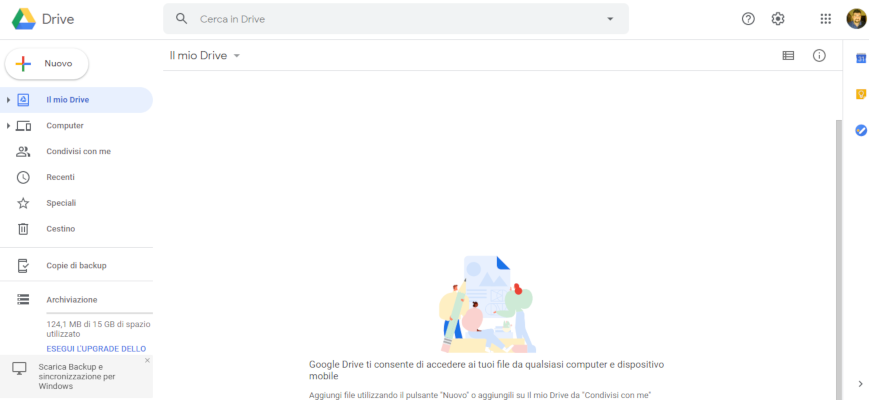The image size is (869, 400).
Task: Expand Computer tree arrow
Action: tap(8, 126)
